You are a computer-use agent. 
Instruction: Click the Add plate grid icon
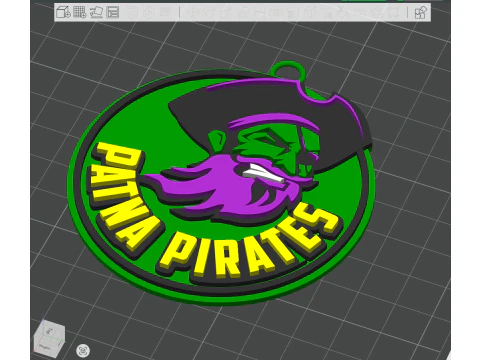click(80, 12)
